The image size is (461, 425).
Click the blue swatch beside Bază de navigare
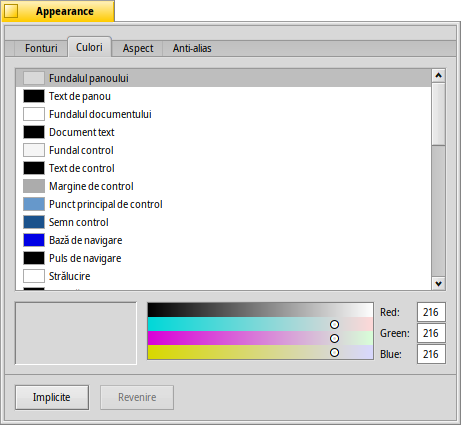pyautogui.click(x=34, y=240)
